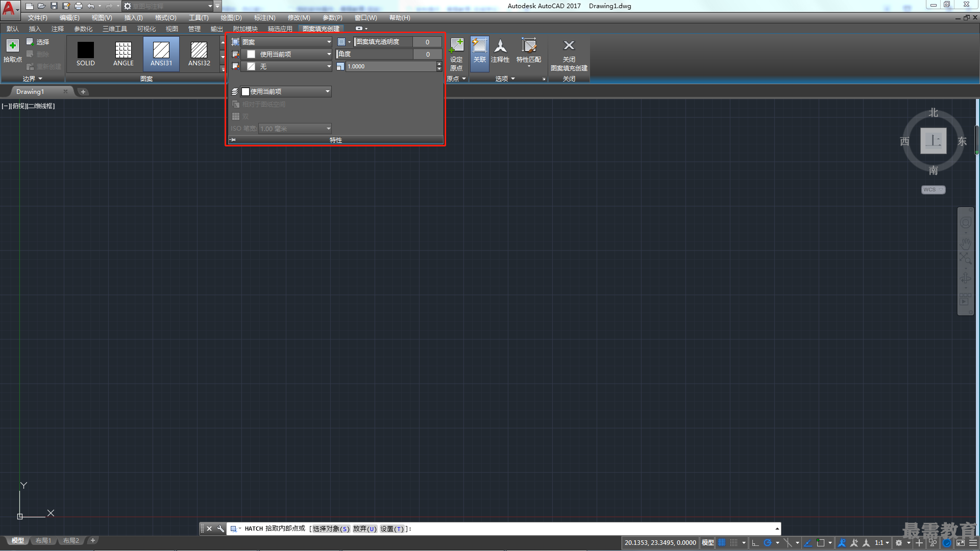
Task: Toggle isometric drafting in status bar
Action: [788, 543]
